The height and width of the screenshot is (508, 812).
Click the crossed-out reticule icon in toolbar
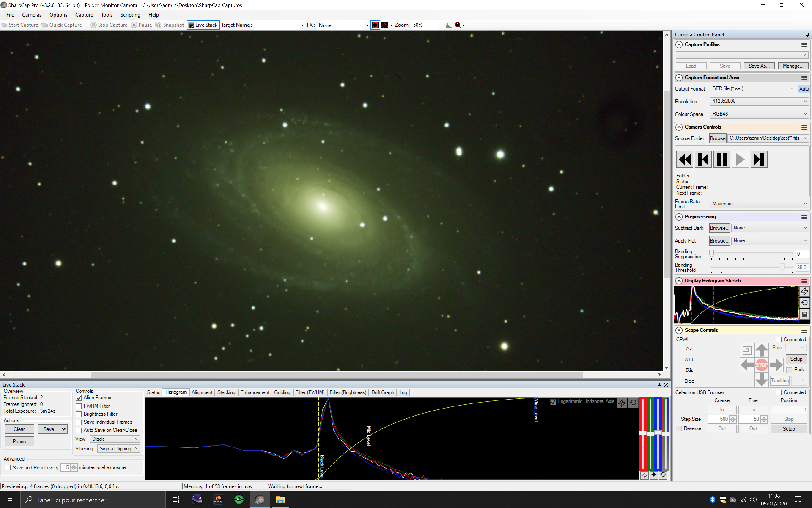pos(384,25)
